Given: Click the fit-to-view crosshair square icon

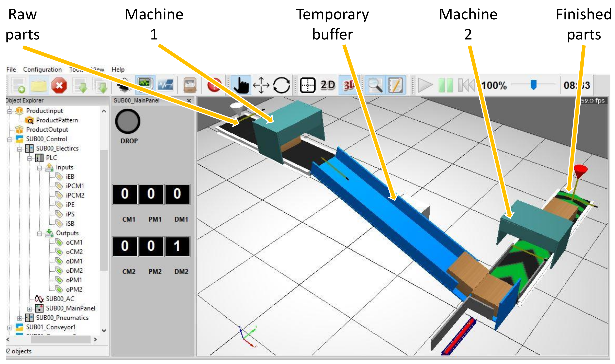Looking at the screenshot, I should coord(308,85).
